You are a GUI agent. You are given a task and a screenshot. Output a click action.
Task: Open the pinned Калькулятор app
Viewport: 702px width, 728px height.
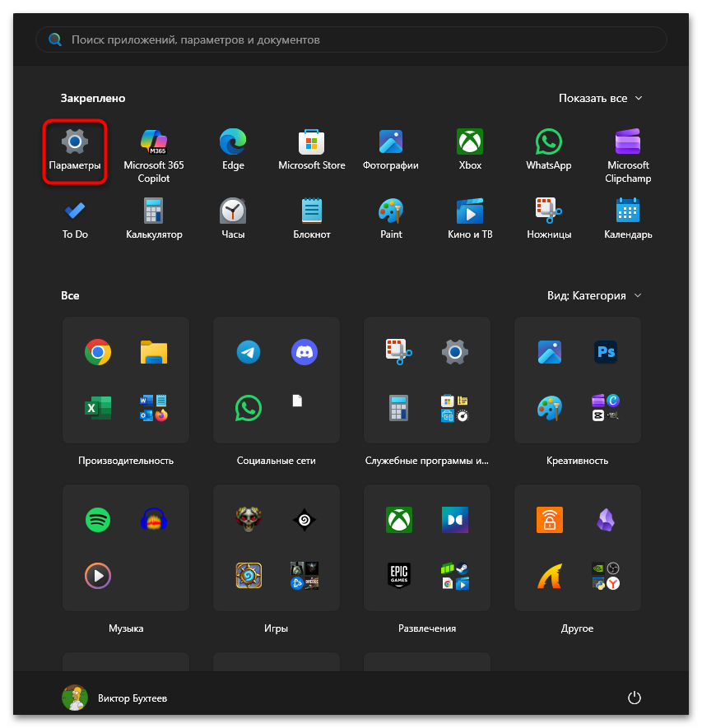[154, 219]
